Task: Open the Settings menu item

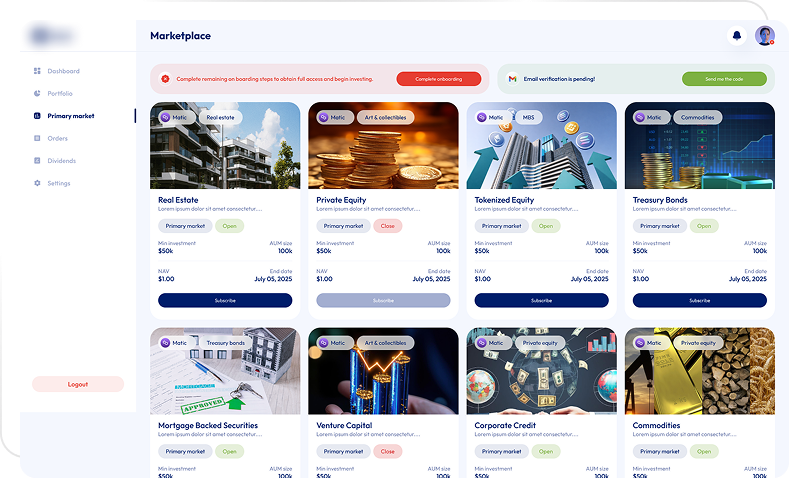Action: [59, 183]
